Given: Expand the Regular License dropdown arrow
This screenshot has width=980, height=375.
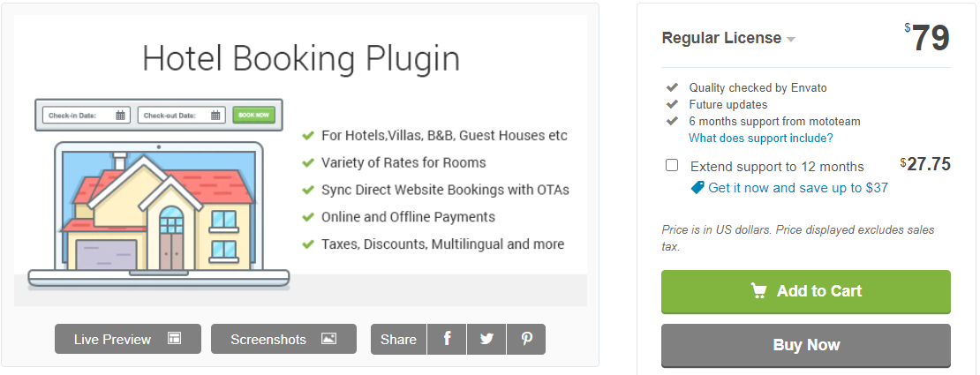Looking at the screenshot, I should tap(791, 40).
